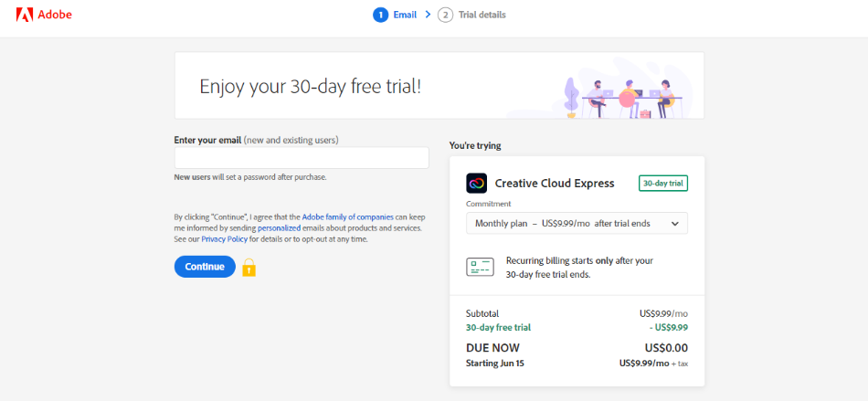Open the personalized emails link
Image resolution: width=868 pixels, height=401 pixels.
tap(279, 227)
